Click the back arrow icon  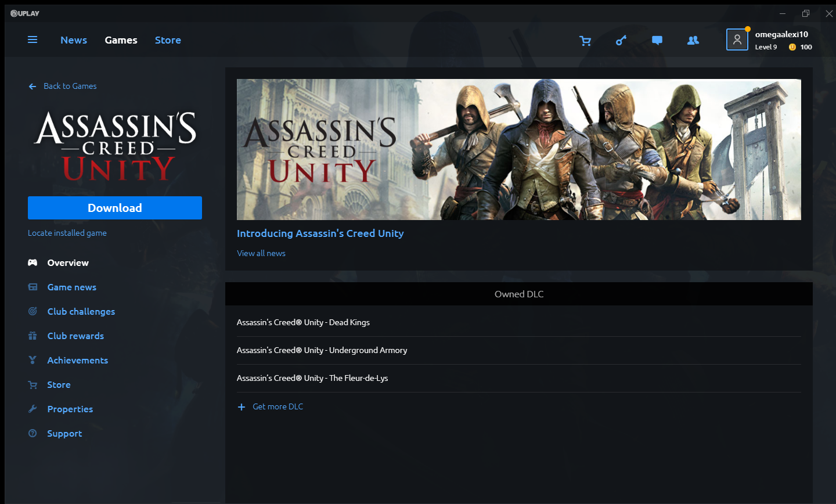(33, 87)
